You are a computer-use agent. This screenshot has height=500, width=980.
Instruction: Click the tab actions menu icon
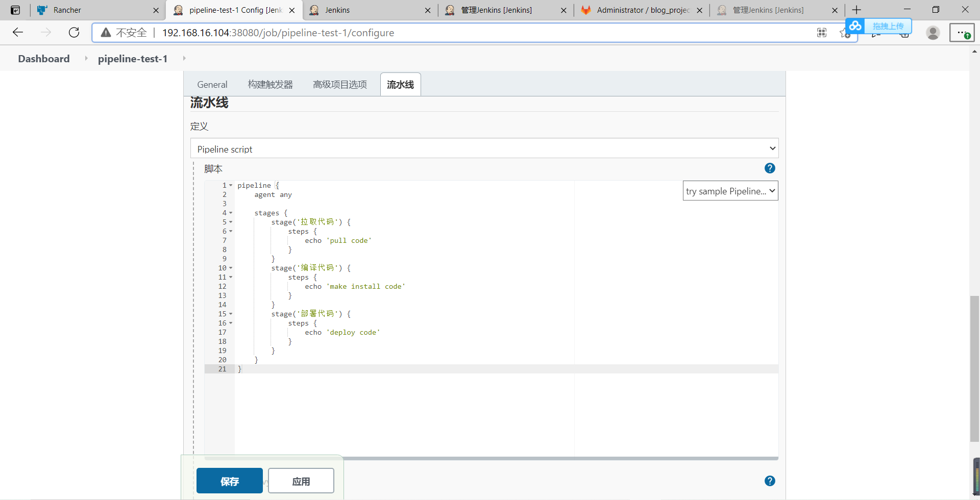click(x=15, y=10)
